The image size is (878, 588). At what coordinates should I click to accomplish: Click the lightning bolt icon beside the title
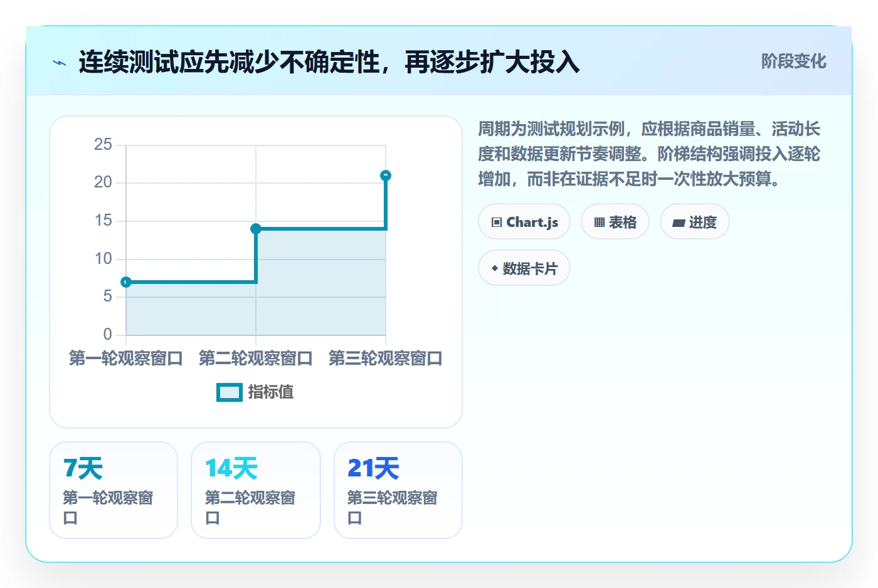pyautogui.click(x=60, y=63)
